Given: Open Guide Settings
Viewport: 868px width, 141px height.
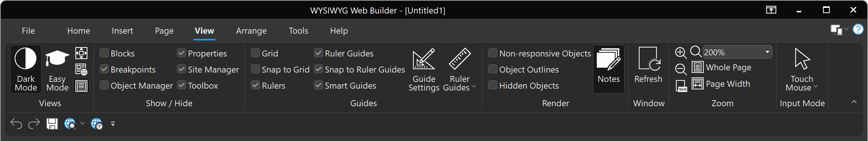Looking at the screenshot, I should point(424,69).
